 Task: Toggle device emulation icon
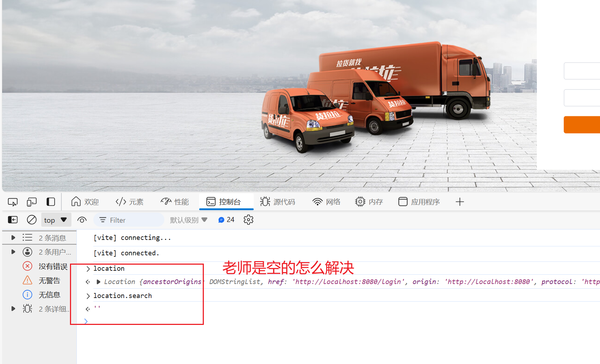[32, 202]
